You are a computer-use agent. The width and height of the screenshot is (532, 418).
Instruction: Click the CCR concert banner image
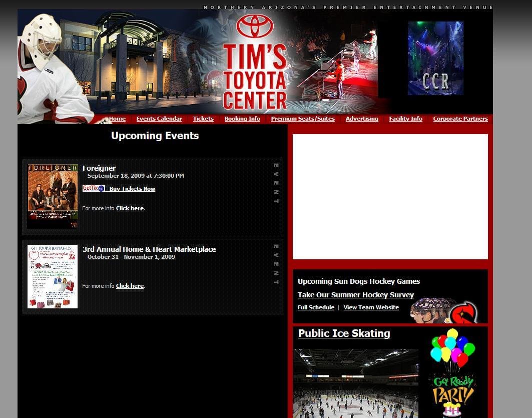click(x=435, y=59)
